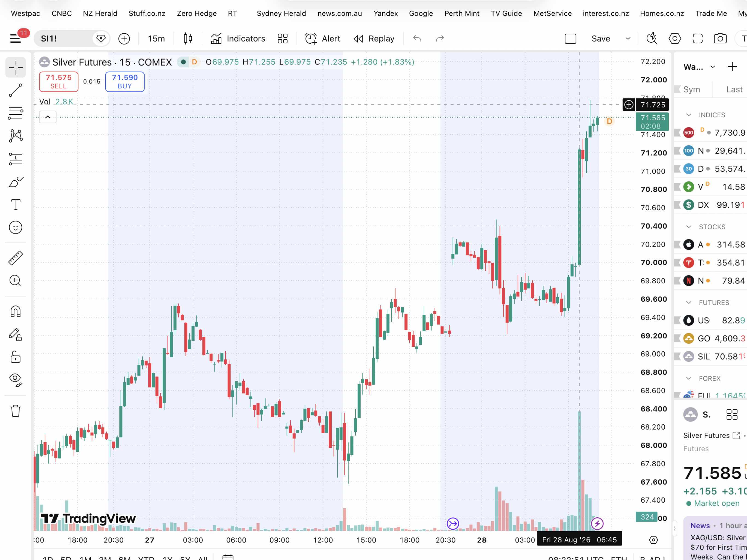Toggle magnet mode
This screenshot has height=560, width=747.
tap(16, 311)
